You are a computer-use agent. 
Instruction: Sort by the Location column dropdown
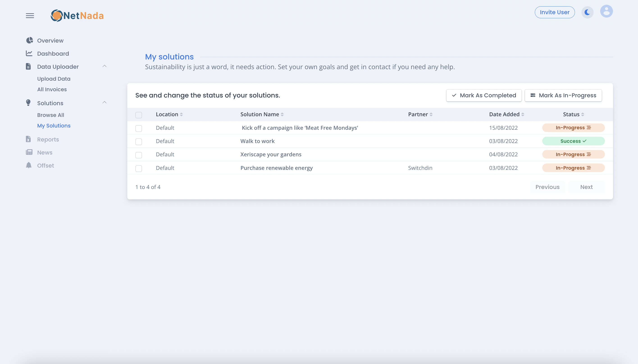(181, 114)
